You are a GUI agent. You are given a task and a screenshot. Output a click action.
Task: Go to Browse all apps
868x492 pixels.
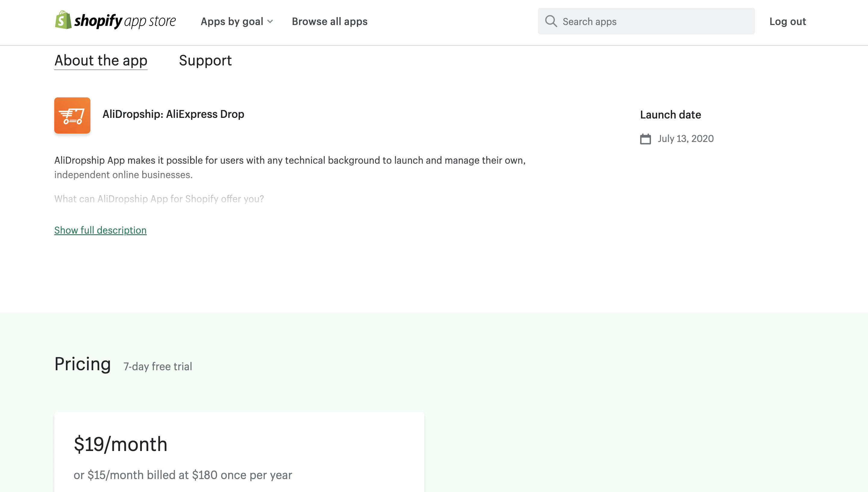(329, 21)
